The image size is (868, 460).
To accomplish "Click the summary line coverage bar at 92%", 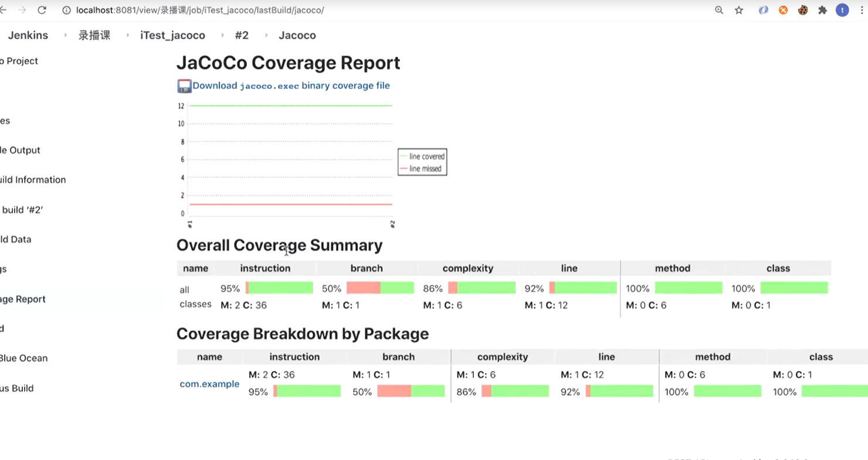I will [583, 288].
